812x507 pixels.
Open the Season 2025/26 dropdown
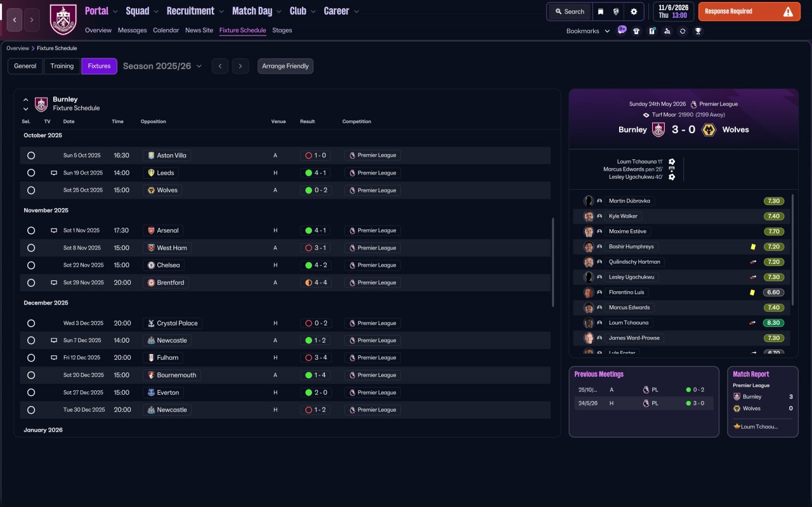[x=162, y=66]
